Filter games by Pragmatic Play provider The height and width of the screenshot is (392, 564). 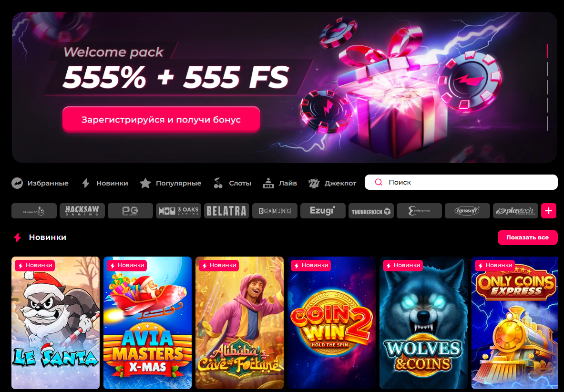tap(34, 211)
